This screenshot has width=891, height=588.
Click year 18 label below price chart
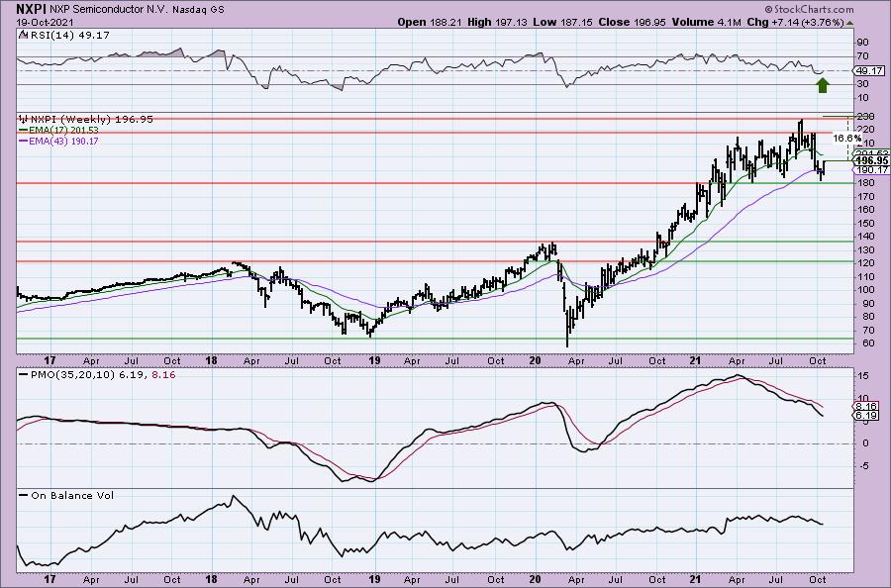tap(212, 360)
